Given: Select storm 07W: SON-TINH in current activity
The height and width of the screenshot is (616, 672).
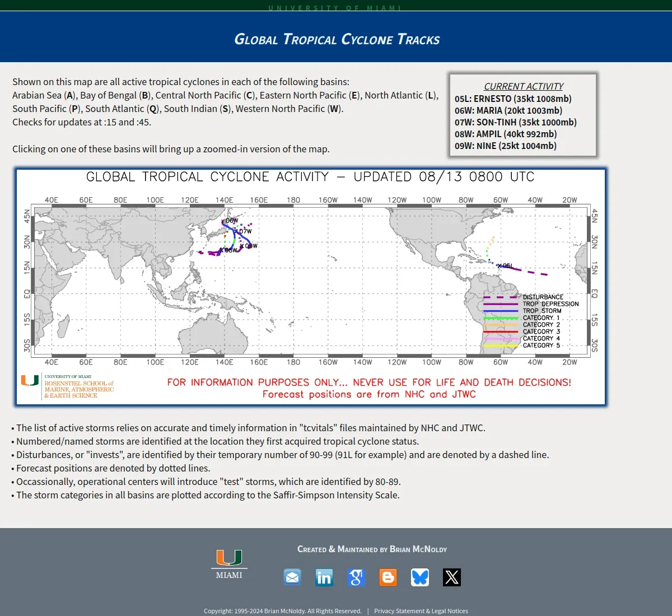Looking at the screenshot, I should coord(516,122).
